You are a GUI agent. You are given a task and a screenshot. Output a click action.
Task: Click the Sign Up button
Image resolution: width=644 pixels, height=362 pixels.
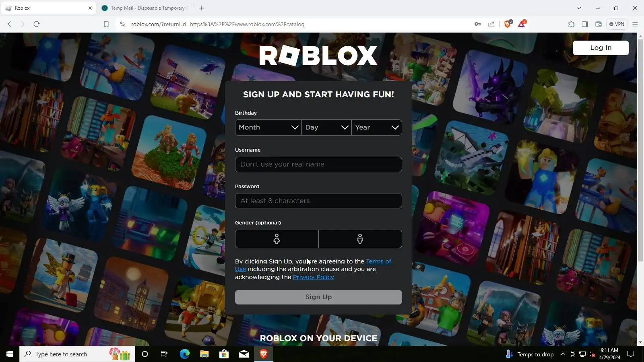[x=318, y=297]
